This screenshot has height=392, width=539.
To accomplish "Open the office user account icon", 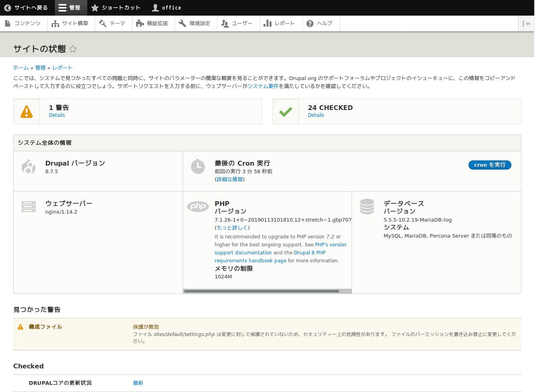I will click(x=155, y=8).
